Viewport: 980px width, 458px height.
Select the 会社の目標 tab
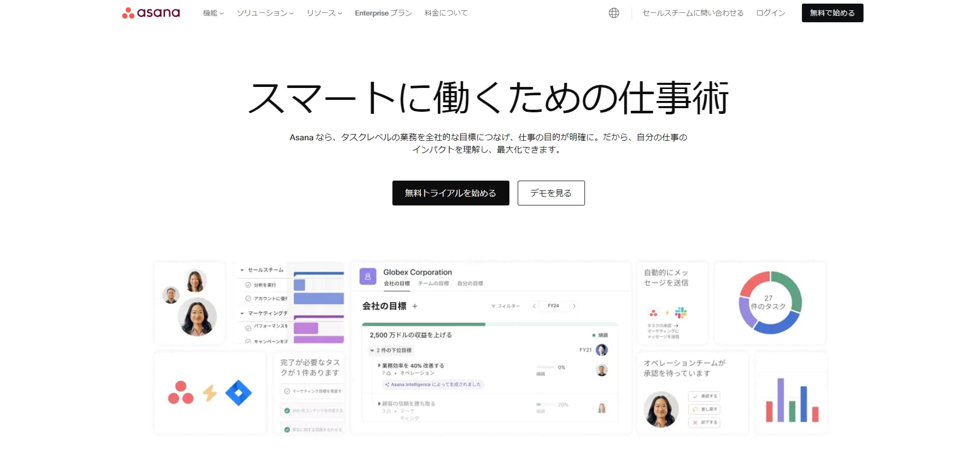pos(397,284)
